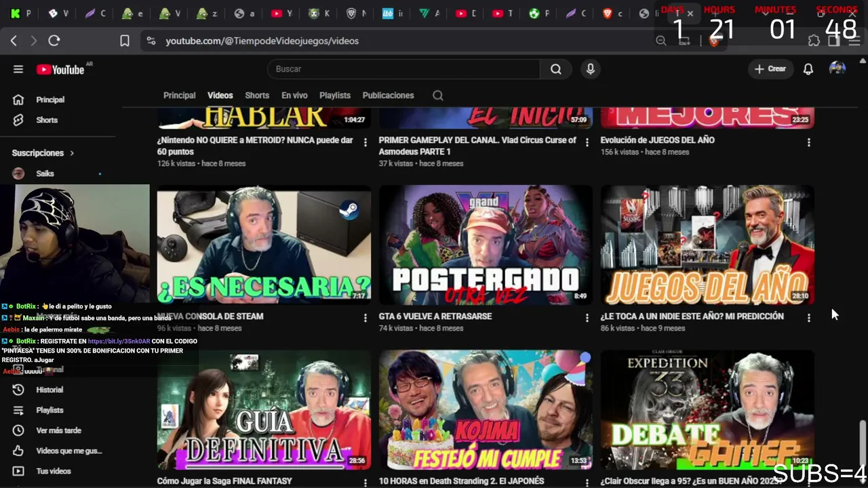Open video title NUEVA CONSOLA DE STEAM

point(212,317)
